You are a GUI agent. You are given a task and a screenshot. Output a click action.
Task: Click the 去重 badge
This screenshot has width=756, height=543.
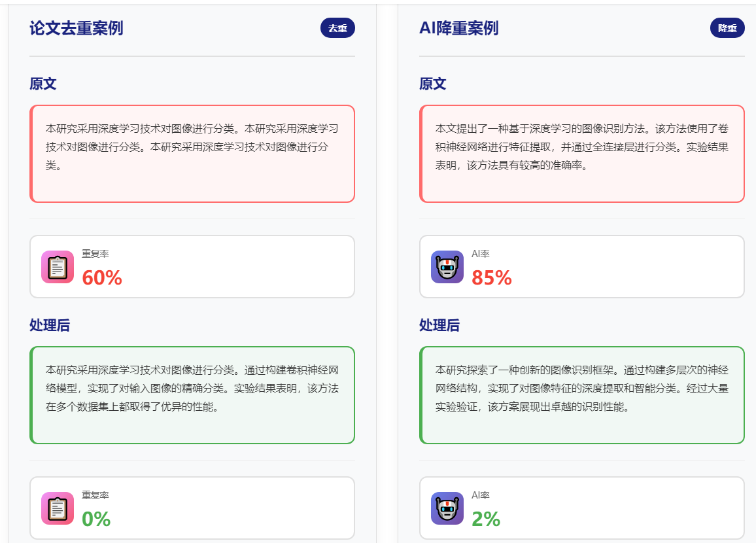[x=337, y=28]
